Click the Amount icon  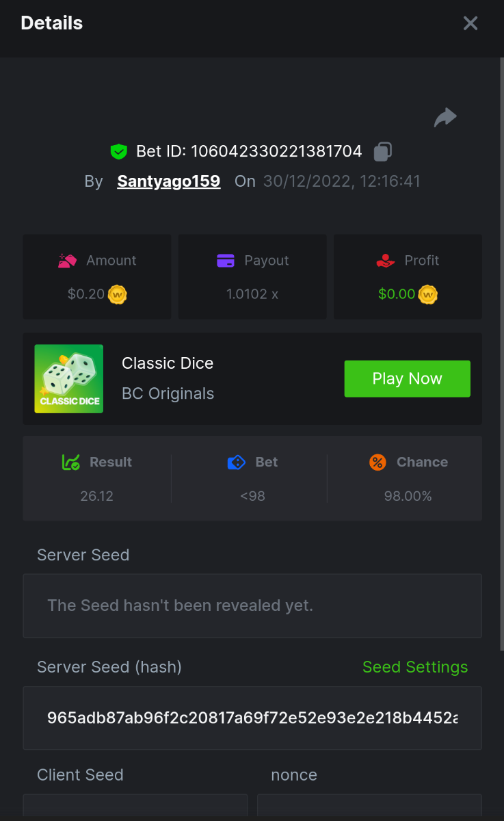(x=67, y=261)
